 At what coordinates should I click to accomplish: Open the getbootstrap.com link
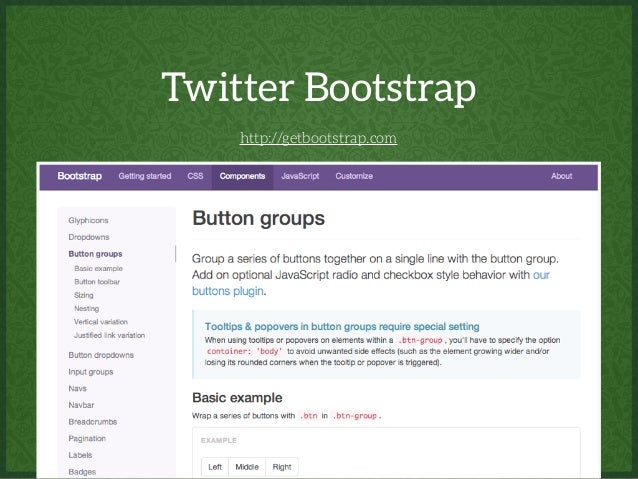tap(318, 138)
